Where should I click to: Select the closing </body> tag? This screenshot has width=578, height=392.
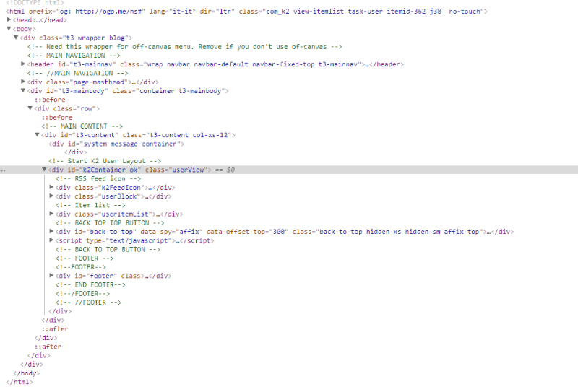coord(27,373)
